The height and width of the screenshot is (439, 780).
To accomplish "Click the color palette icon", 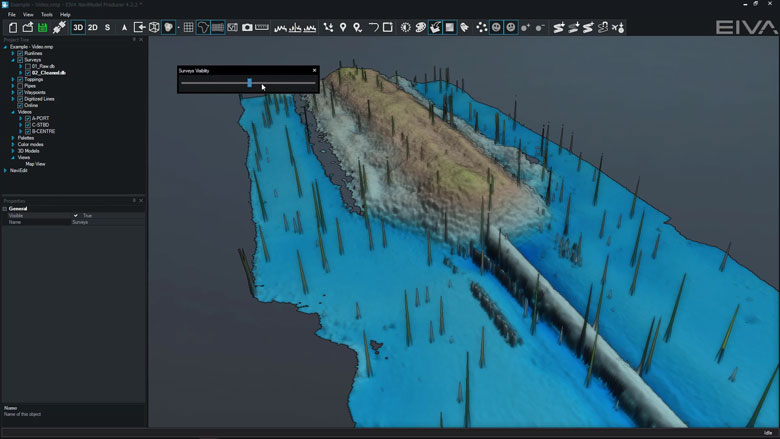I will click(420, 27).
